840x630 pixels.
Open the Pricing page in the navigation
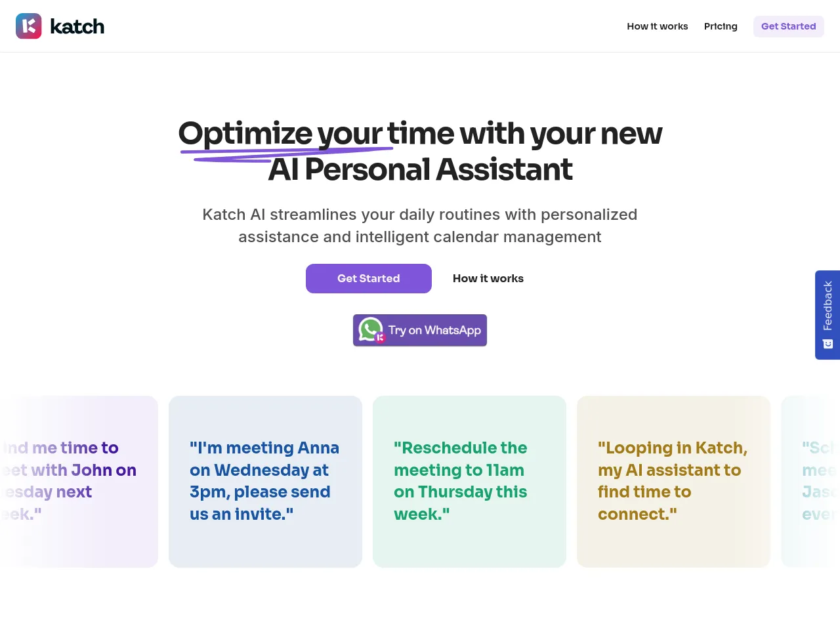tap(721, 26)
